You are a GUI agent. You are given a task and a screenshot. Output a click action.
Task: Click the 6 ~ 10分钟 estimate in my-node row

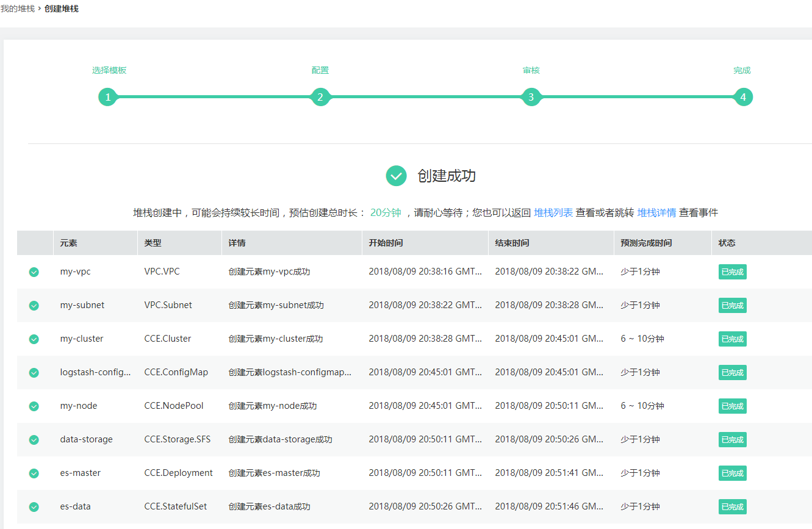[x=642, y=406]
